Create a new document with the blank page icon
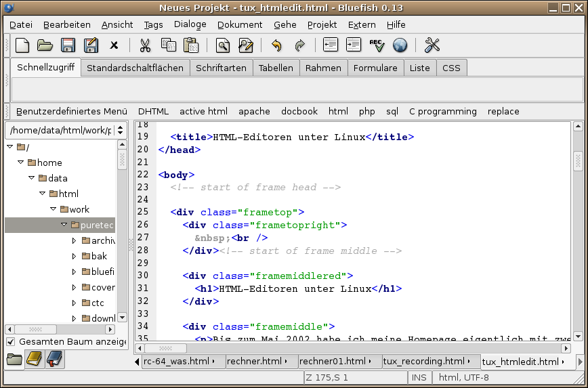 [22, 45]
